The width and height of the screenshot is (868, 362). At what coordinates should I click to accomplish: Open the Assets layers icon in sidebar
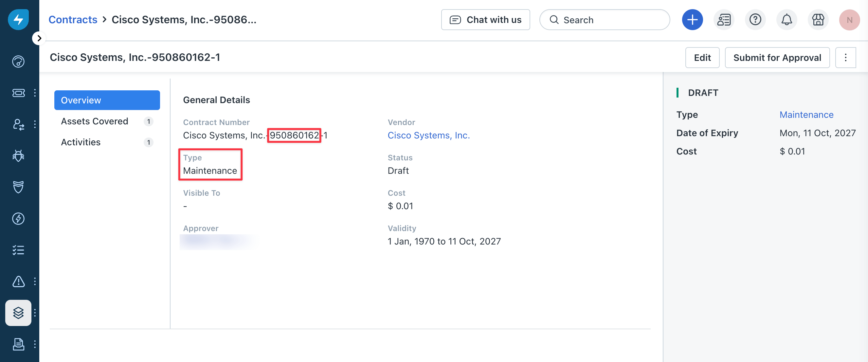(18, 313)
